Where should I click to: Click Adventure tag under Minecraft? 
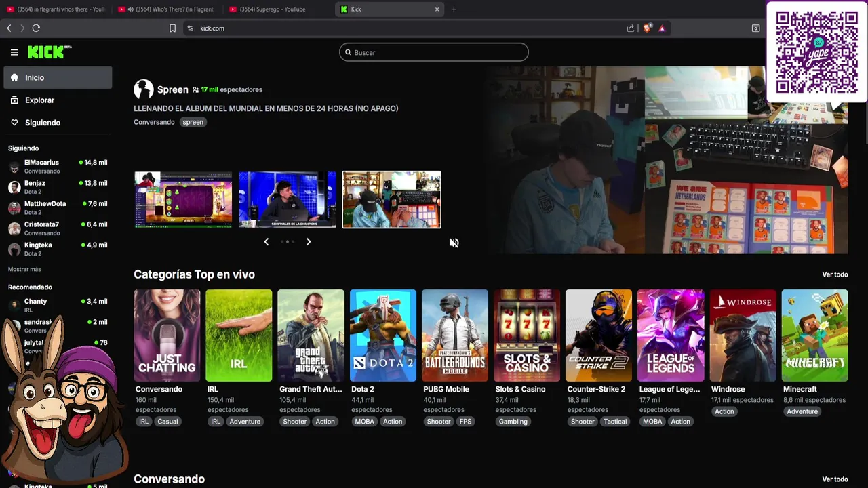[802, 411]
